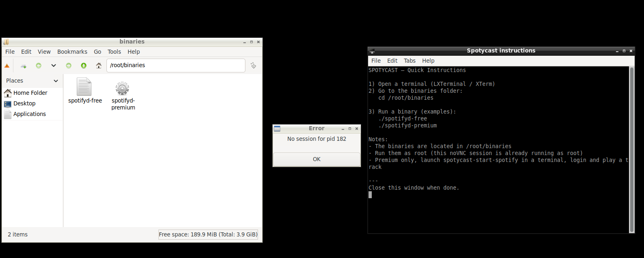Select the spotifyd-free file icon
644x258 pixels.
(x=84, y=87)
